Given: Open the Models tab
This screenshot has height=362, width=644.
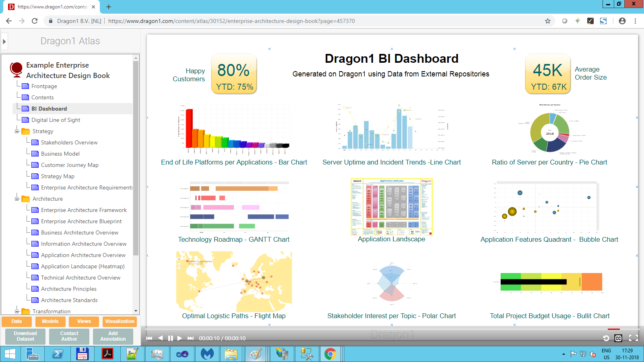Looking at the screenshot, I should (x=50, y=321).
